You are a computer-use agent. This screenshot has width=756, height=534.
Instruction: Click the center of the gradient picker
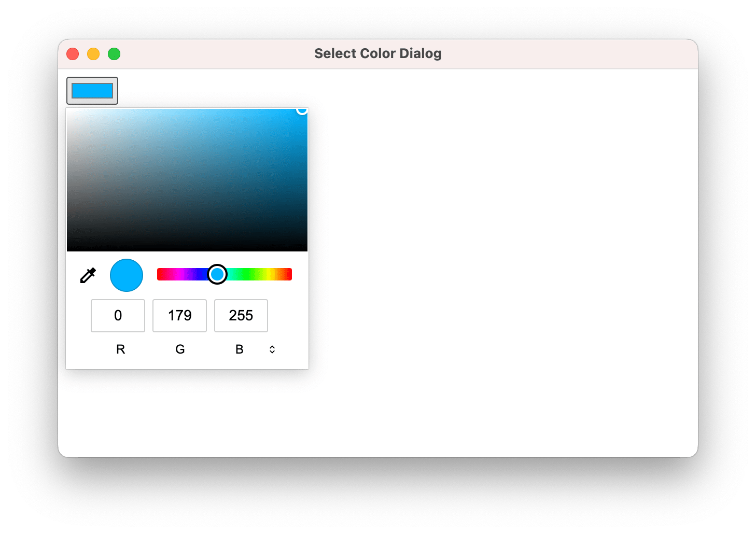[x=187, y=180]
